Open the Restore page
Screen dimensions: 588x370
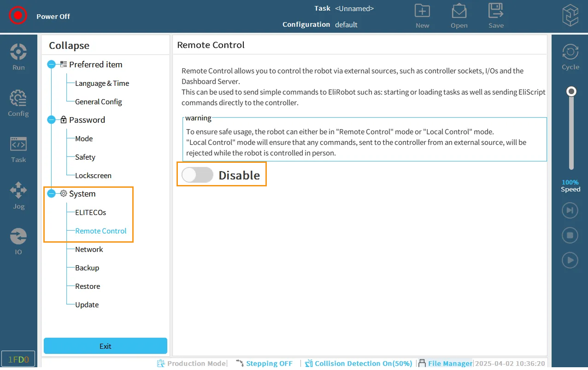click(88, 286)
